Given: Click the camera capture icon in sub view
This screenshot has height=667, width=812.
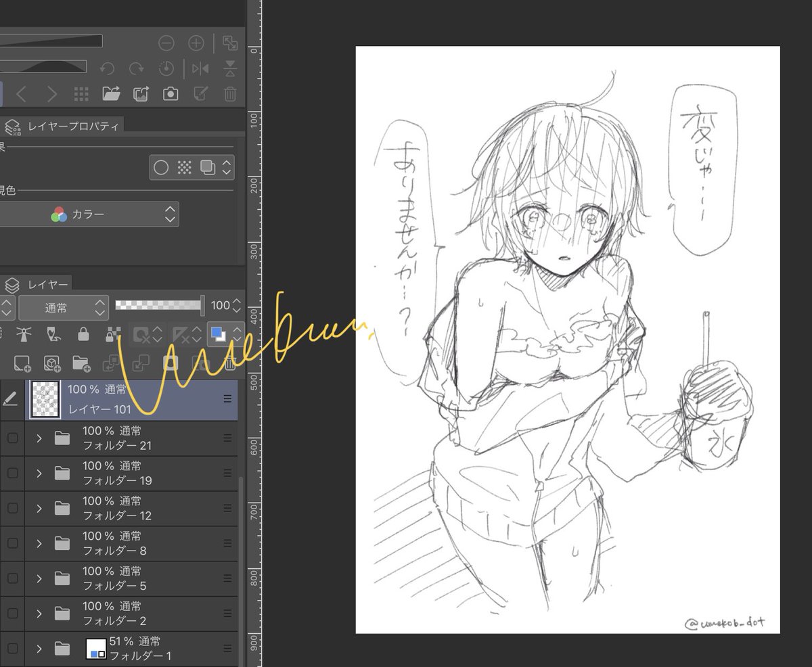Looking at the screenshot, I should (x=171, y=94).
